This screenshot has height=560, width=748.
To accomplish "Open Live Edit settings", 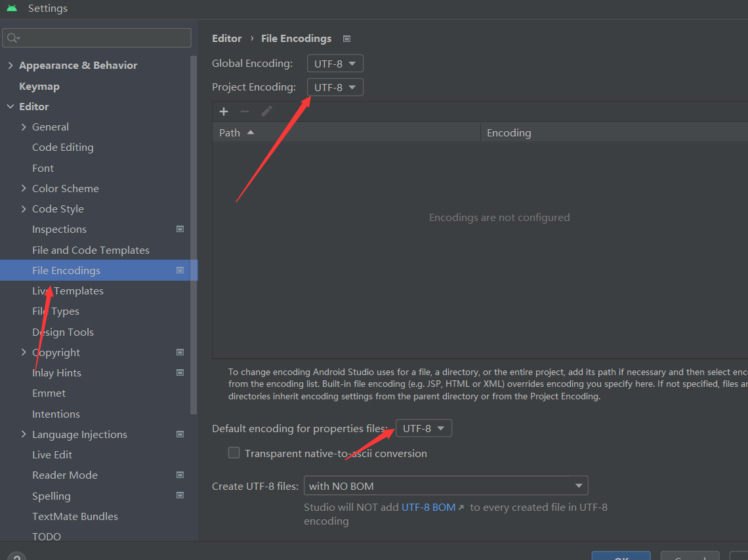I will tap(52, 454).
